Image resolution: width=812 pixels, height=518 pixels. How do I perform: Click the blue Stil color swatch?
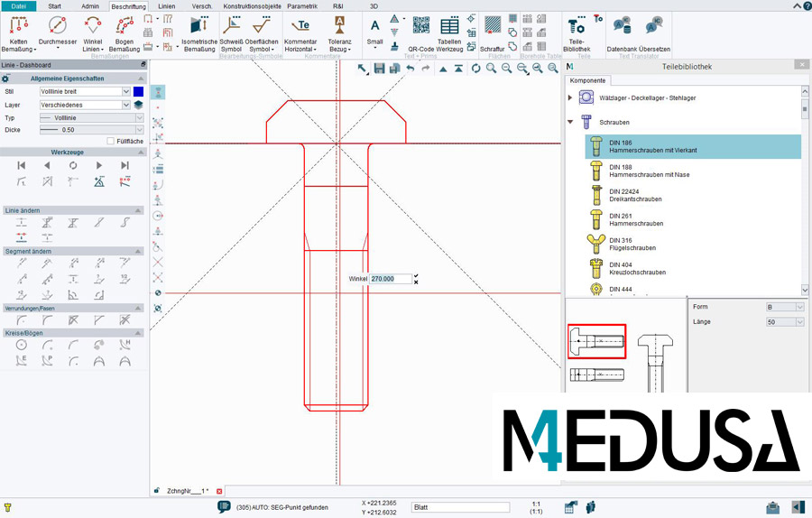click(x=138, y=91)
